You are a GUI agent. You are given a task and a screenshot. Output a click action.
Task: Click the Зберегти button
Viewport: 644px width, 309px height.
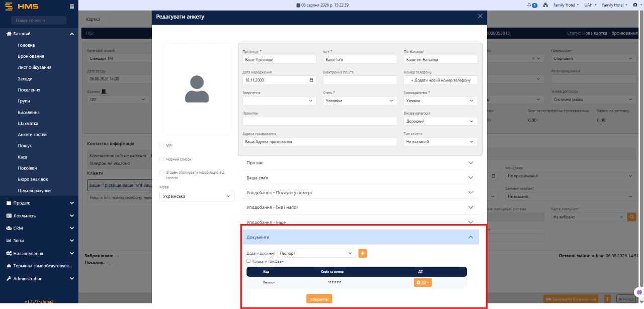(x=319, y=299)
